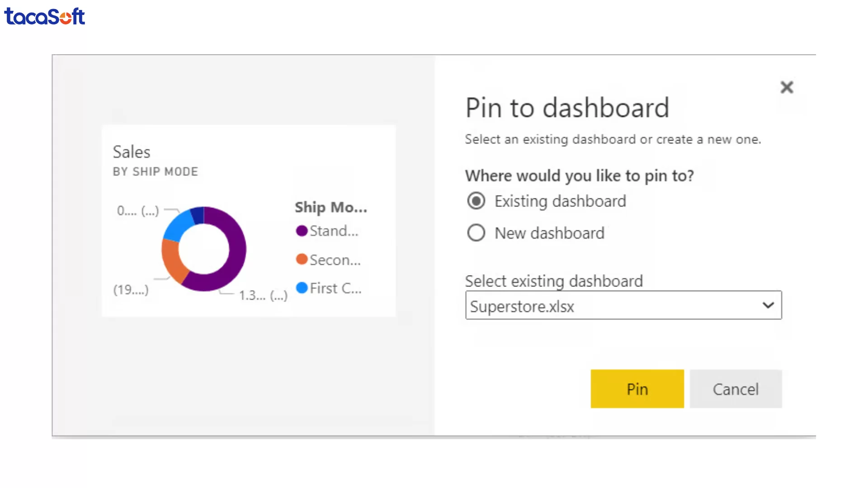
Task: Select the New dashboard radio button
Action: click(476, 232)
